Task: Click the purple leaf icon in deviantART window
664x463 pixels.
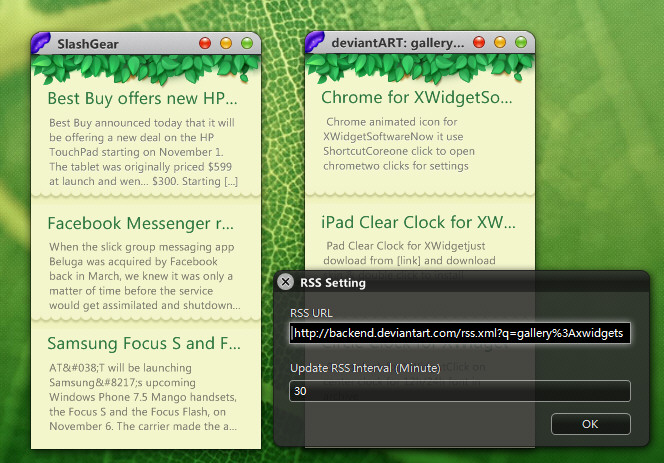Action: click(315, 42)
